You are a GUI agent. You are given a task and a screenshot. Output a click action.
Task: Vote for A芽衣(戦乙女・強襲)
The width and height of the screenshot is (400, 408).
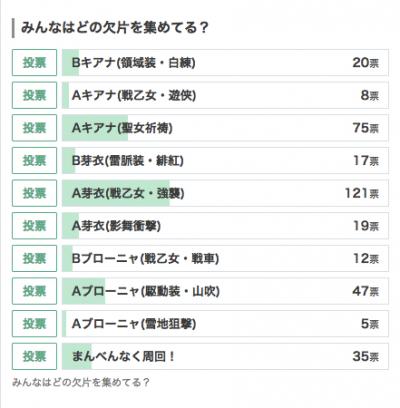pos(34,193)
